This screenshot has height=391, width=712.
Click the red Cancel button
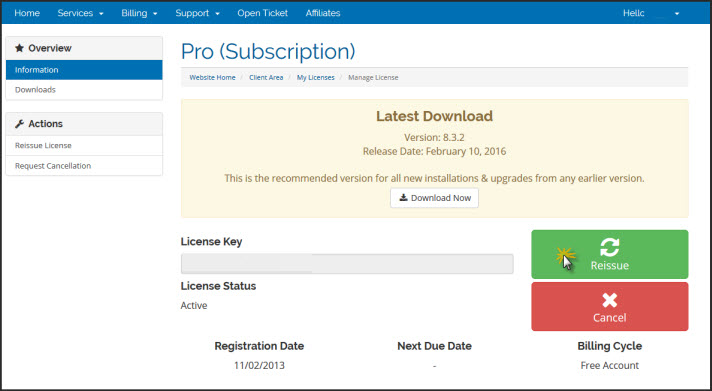pos(609,307)
